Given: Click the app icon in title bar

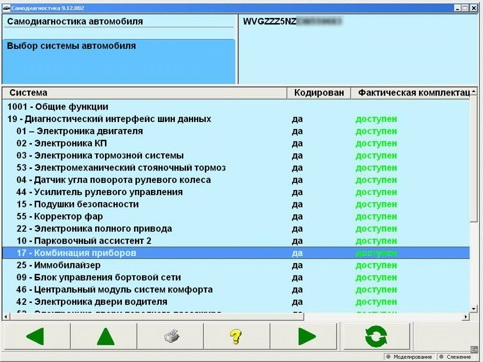Looking at the screenshot, I should (x=6, y=8).
